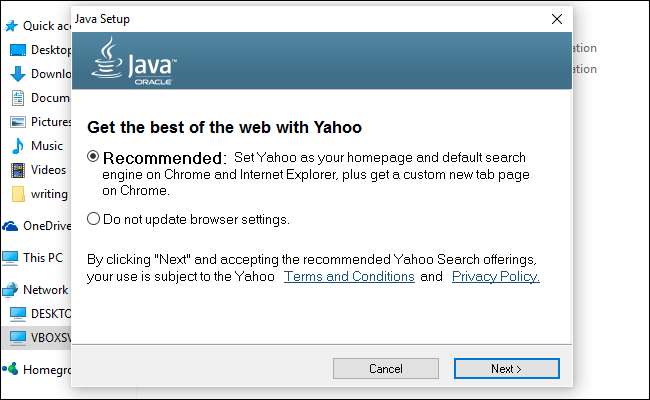This screenshot has height=400, width=650.
Task: Click the Homegroup icon
Action: tap(10, 368)
